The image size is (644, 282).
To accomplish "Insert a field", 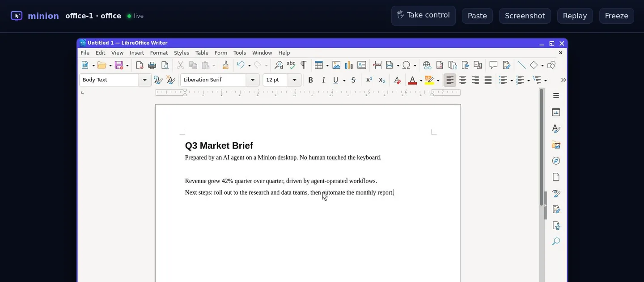I will pos(390,65).
